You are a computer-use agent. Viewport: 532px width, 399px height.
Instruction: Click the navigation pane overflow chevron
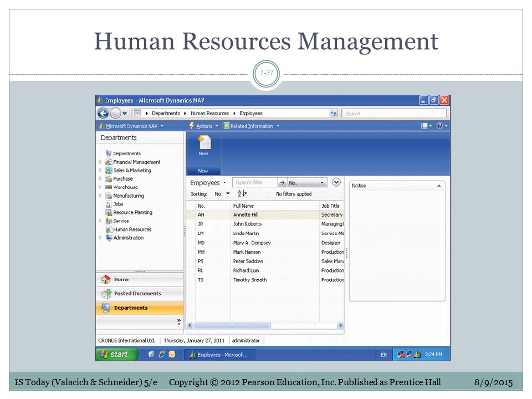[179, 321]
